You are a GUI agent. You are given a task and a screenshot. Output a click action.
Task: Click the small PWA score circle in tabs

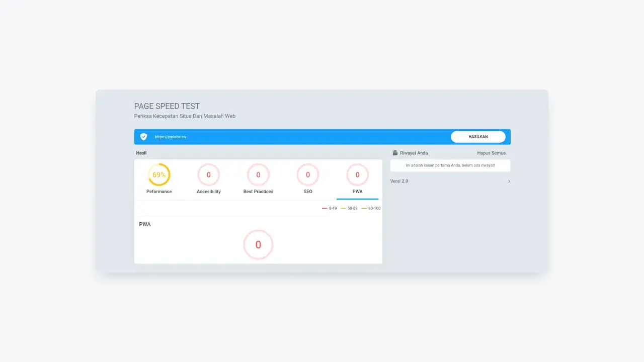pos(357,175)
